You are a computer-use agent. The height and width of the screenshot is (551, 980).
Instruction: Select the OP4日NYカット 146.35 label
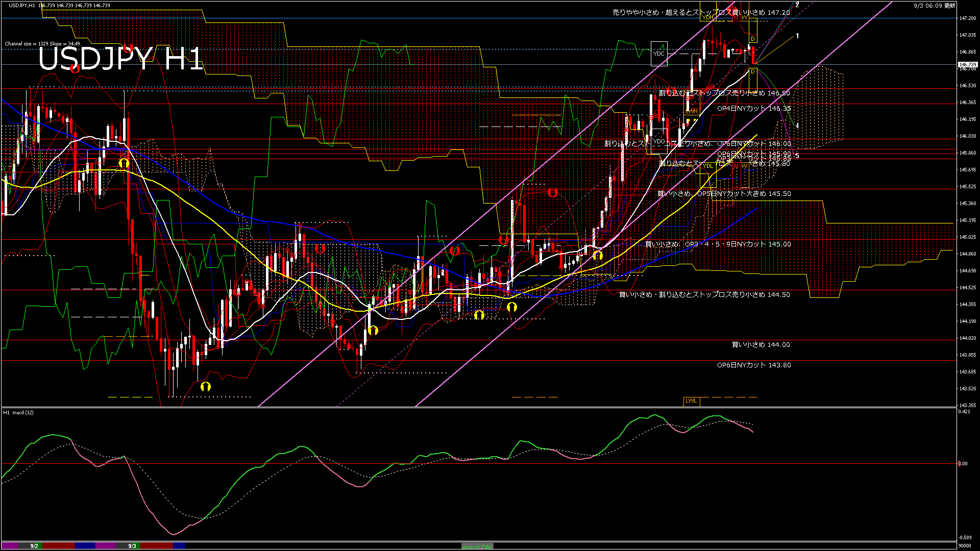(753, 109)
